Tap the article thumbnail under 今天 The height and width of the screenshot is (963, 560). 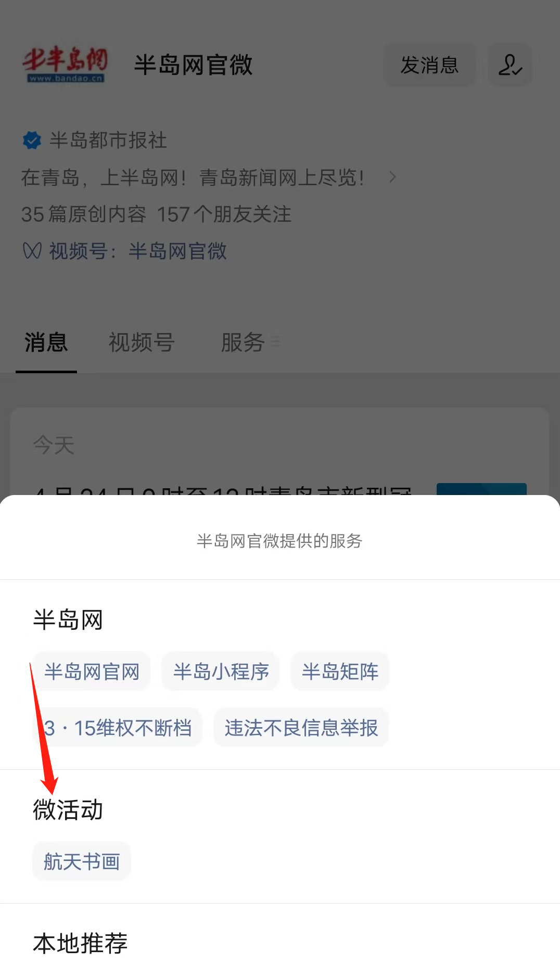481,489
